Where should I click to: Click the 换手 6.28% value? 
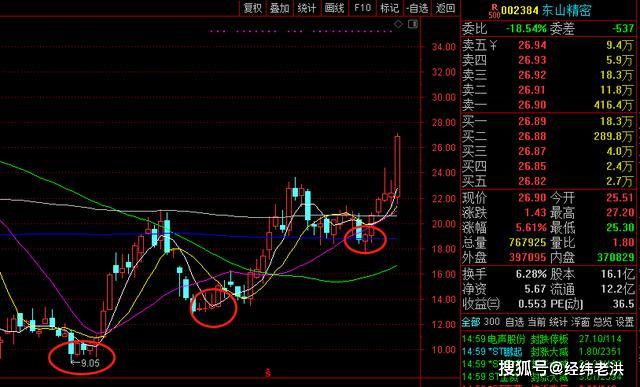[x=531, y=274]
